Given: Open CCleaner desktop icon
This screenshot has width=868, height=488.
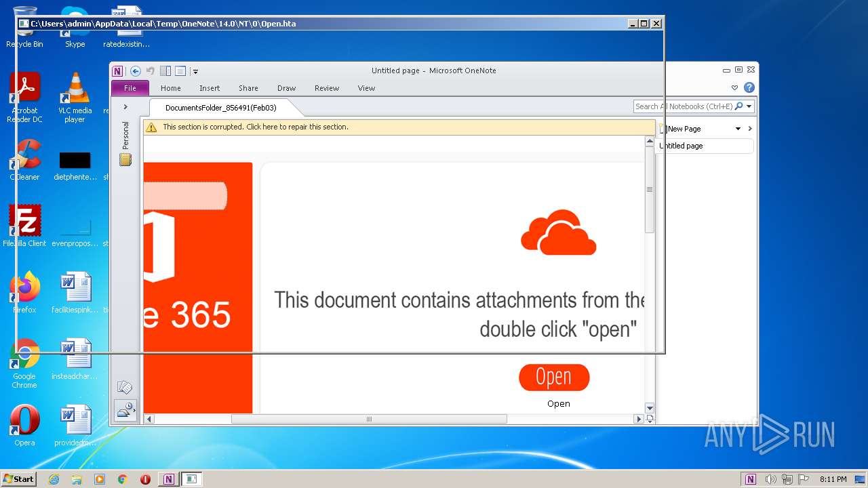Looking at the screenshot, I should (x=24, y=160).
